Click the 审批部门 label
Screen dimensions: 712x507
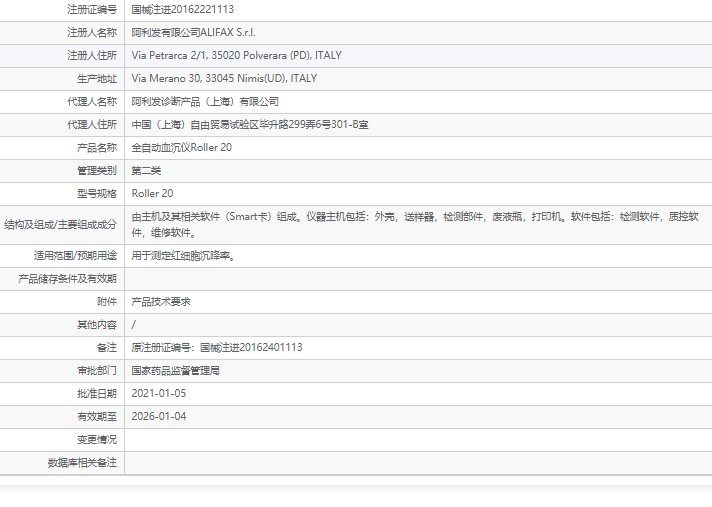coord(97,371)
